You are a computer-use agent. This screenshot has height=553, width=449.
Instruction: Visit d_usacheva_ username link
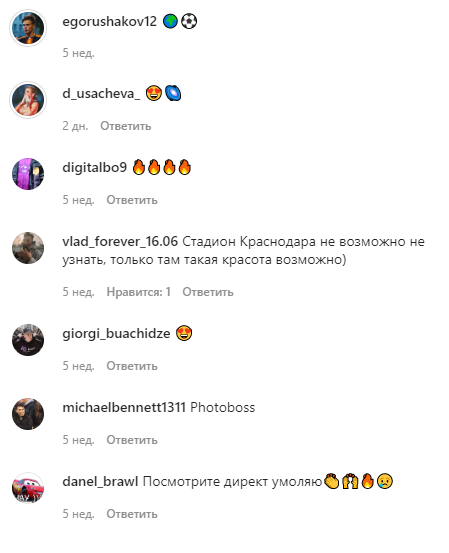101,94
